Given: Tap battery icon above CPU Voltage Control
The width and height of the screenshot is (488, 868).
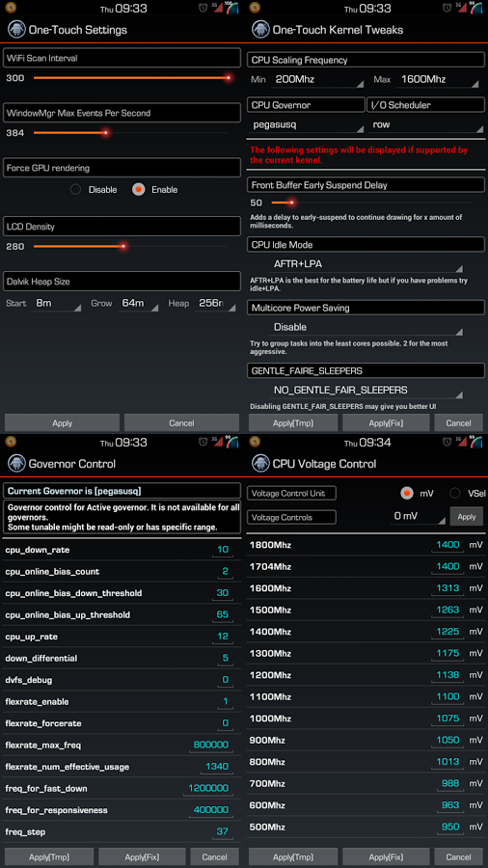Looking at the screenshot, I should click(x=476, y=442).
